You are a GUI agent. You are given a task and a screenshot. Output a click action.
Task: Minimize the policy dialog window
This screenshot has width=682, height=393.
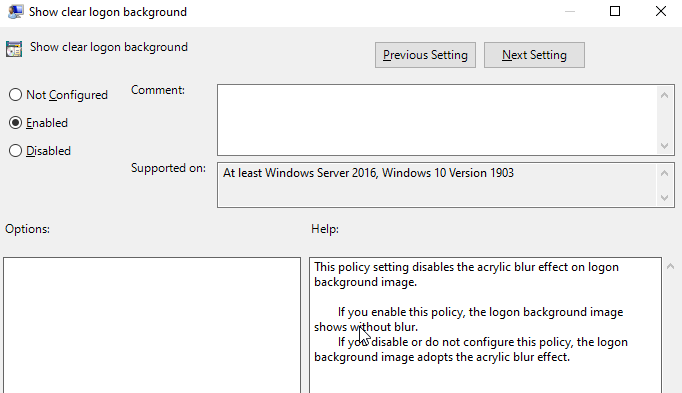tap(570, 11)
